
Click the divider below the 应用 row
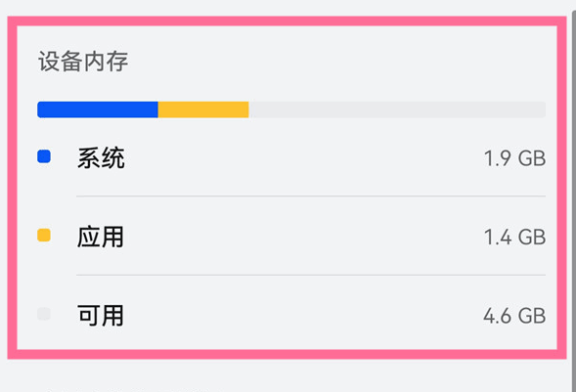[x=311, y=275]
